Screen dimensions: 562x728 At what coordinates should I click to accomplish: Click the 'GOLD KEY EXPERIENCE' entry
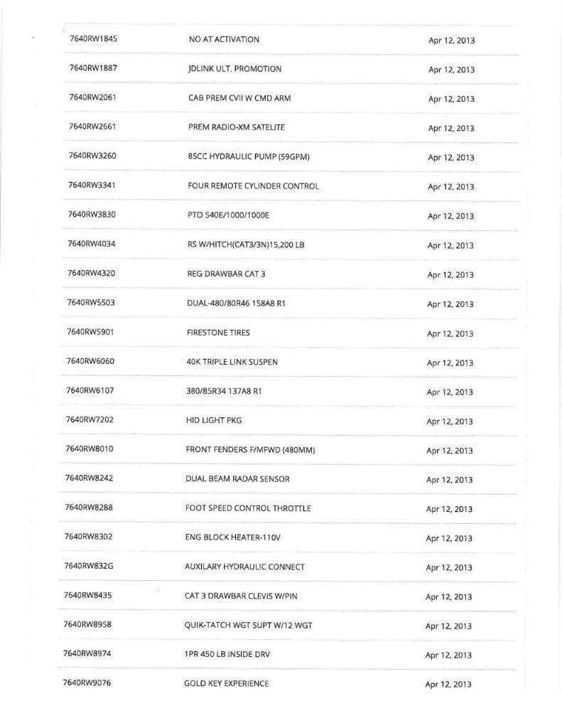226,683
